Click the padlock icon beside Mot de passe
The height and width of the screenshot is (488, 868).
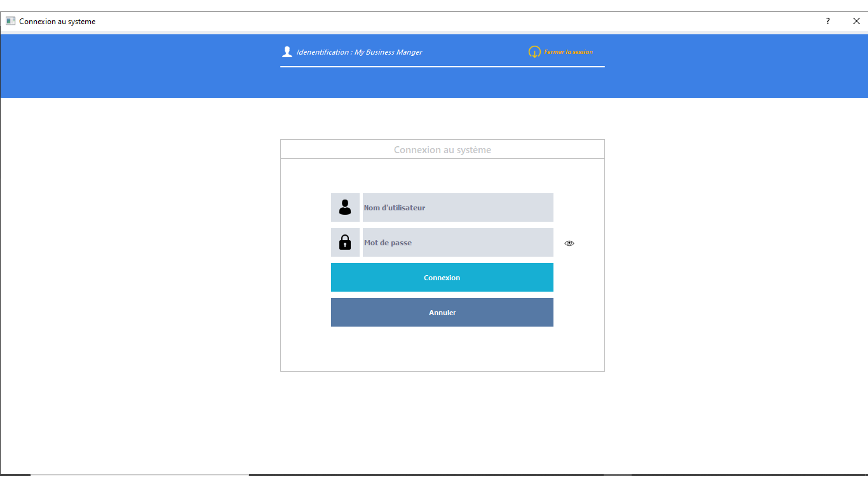point(345,242)
